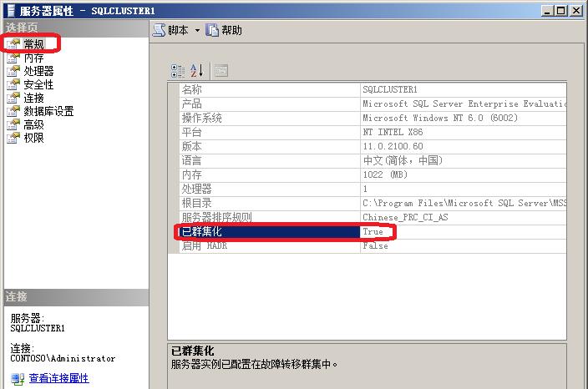Select the 处理器 (Processors) page icon
Viewport: 588px width, 389px height.
[x=13, y=72]
